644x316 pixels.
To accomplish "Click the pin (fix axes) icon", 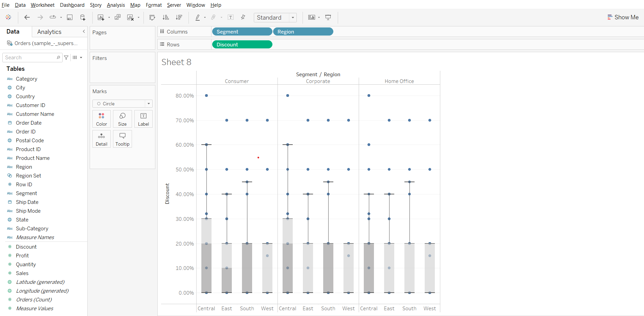I will 243,17.
